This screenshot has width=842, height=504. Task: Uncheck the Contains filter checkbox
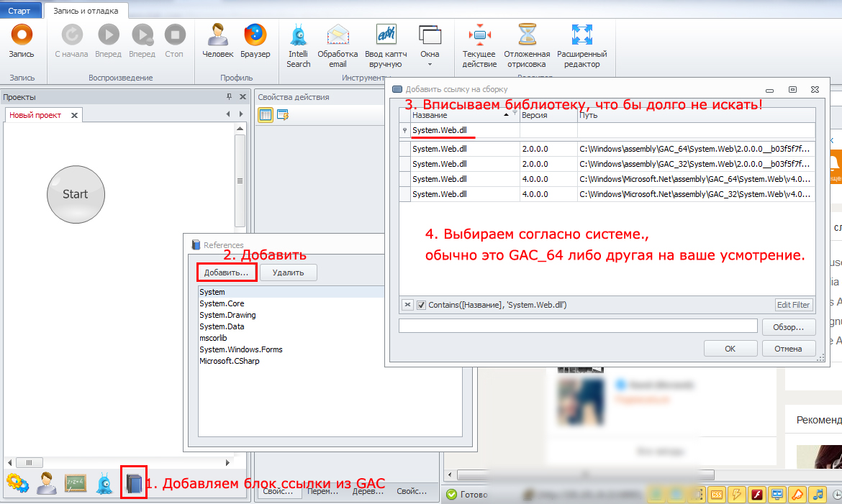[421, 305]
